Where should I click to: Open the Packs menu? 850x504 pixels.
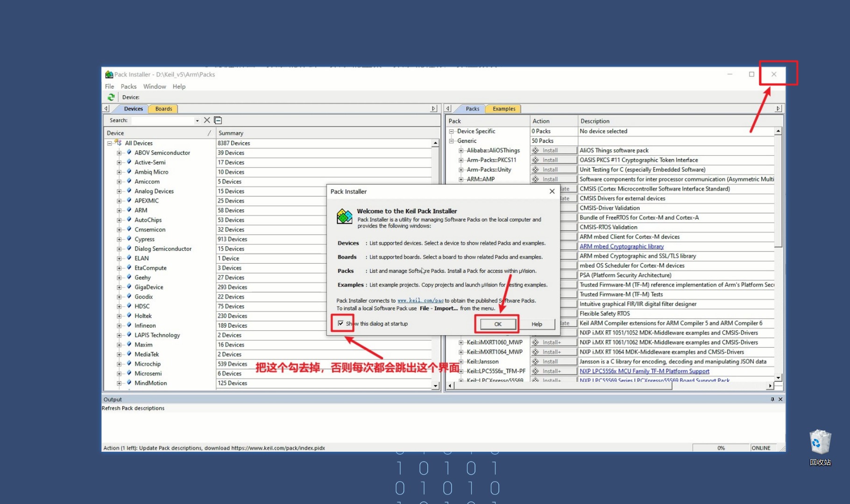128,86
